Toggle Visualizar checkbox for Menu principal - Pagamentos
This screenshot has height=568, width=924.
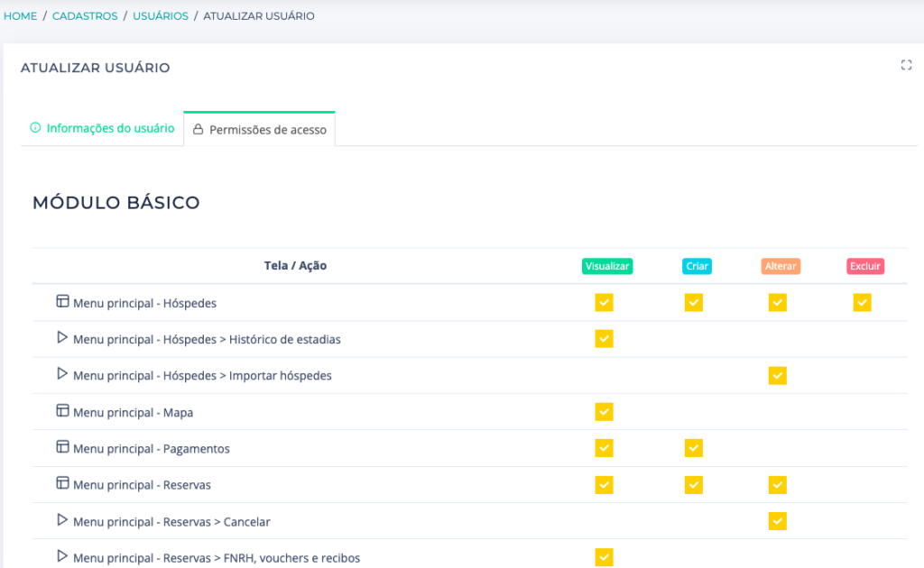pyautogui.click(x=604, y=448)
